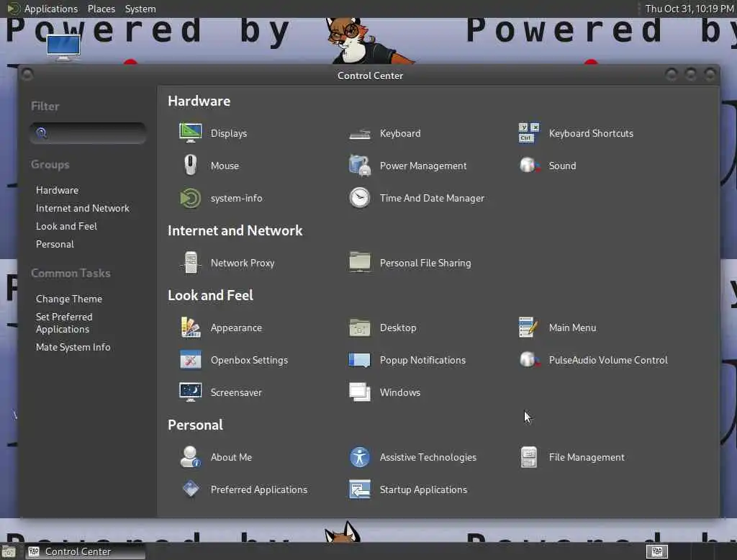
Task: Click the PulseAudio Volume Control label
Action: pos(608,360)
